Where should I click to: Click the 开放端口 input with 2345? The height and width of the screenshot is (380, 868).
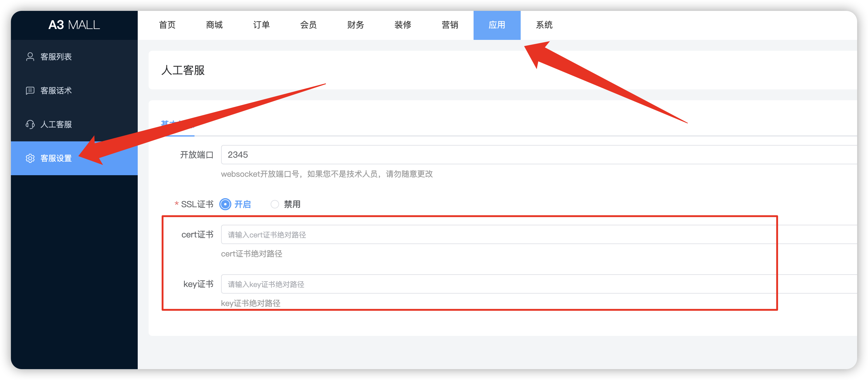tap(539, 155)
